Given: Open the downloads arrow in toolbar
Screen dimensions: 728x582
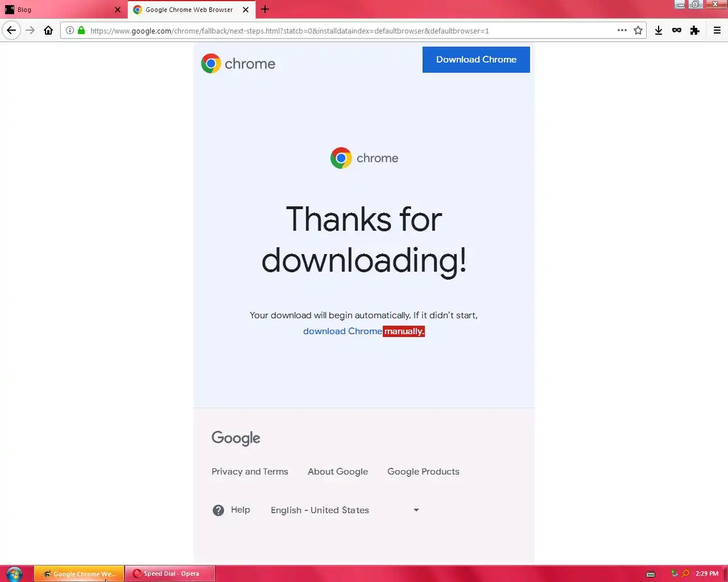Looking at the screenshot, I should coord(659,31).
